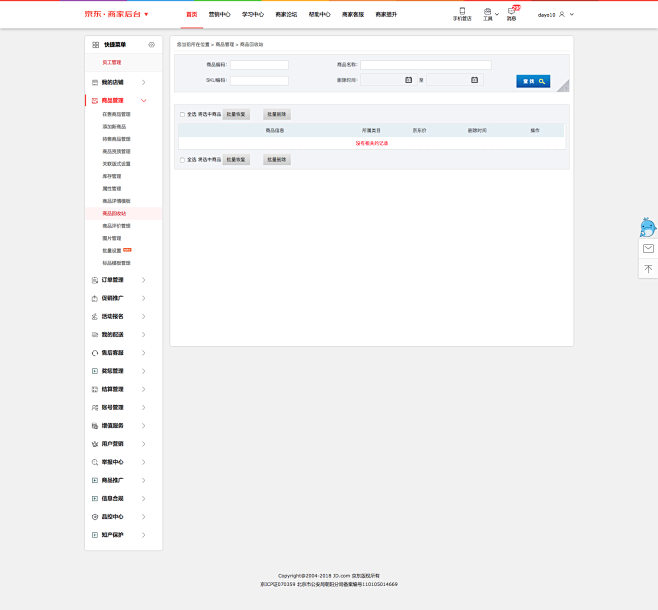The image size is (658, 610).
Task: Expand the 我的店铺 chevron
Action: coord(144,83)
